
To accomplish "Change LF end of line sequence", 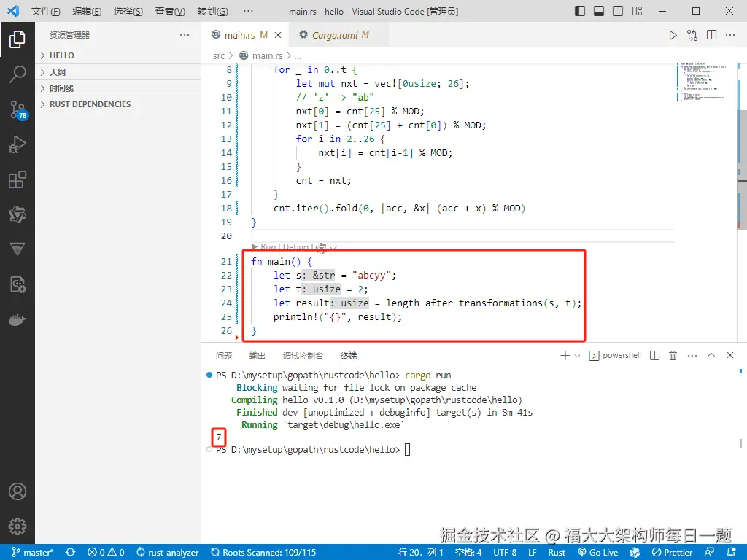I will click(532, 552).
